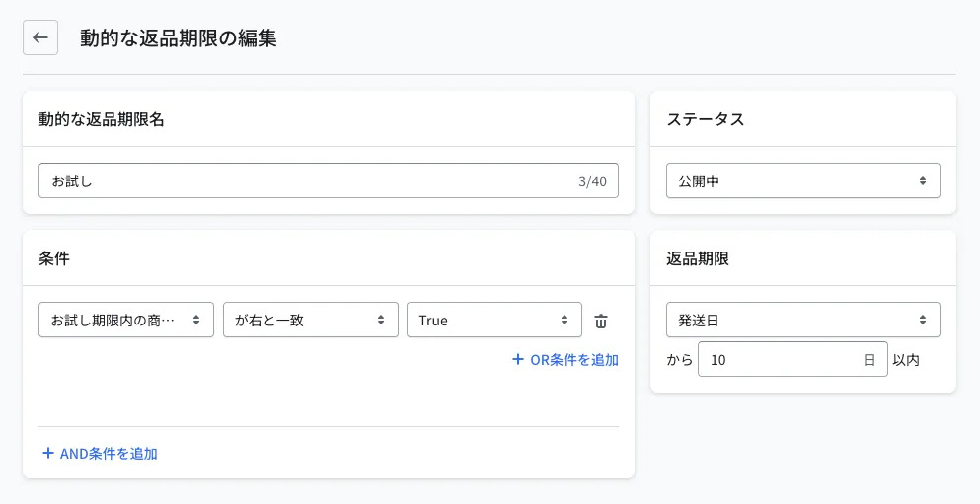Click the 以内 label
980x504 pixels.
point(906,360)
